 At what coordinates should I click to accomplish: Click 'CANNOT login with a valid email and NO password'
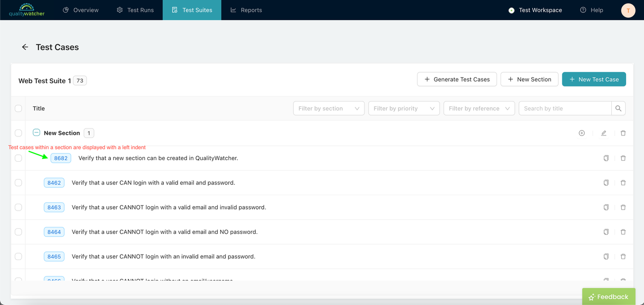165,232
